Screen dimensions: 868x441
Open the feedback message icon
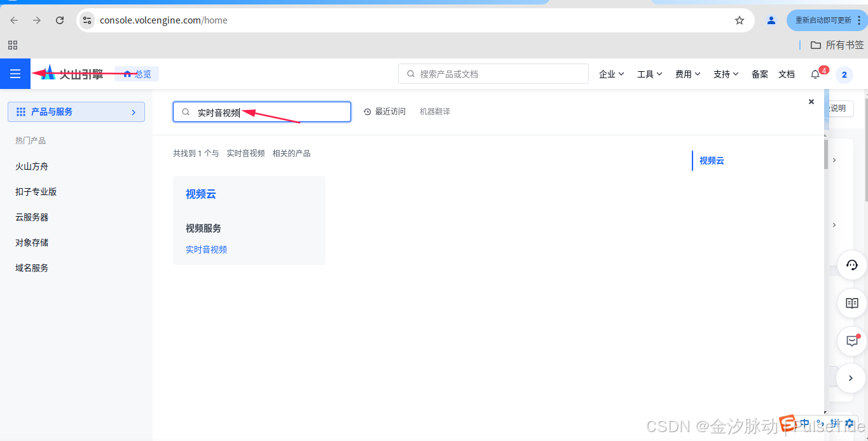pyautogui.click(x=852, y=341)
